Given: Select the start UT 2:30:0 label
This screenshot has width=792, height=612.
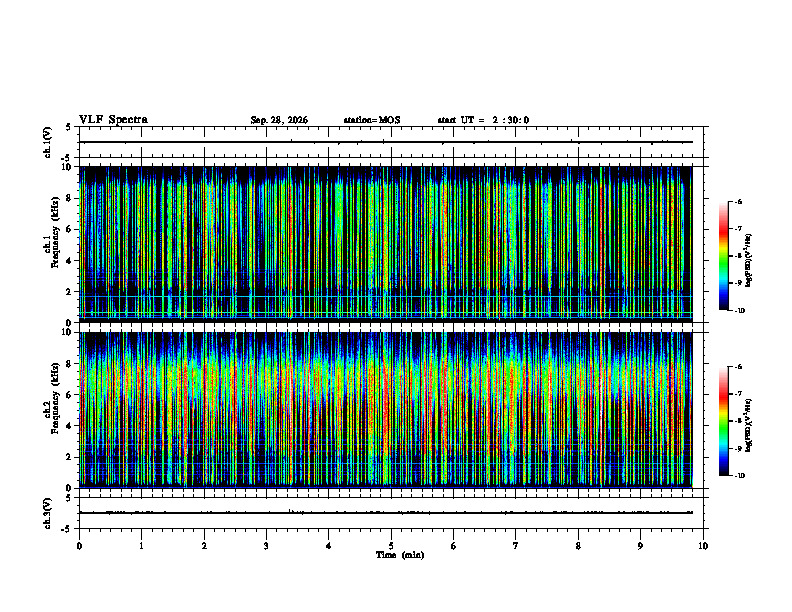Looking at the screenshot, I should (483, 120).
